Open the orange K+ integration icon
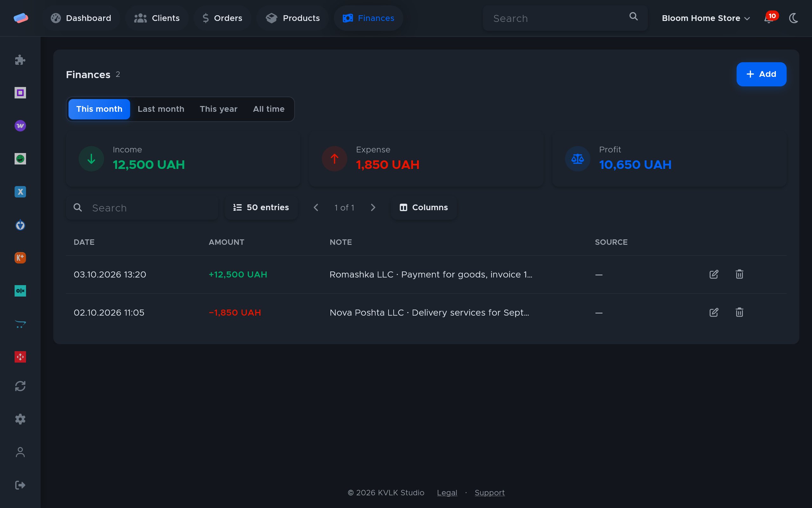 click(20, 258)
